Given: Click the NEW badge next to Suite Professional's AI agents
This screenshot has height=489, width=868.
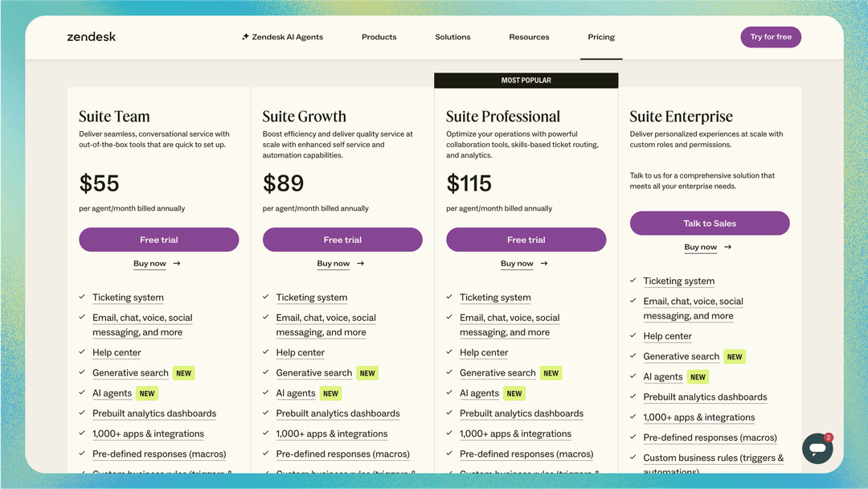Looking at the screenshot, I should pos(514,392).
